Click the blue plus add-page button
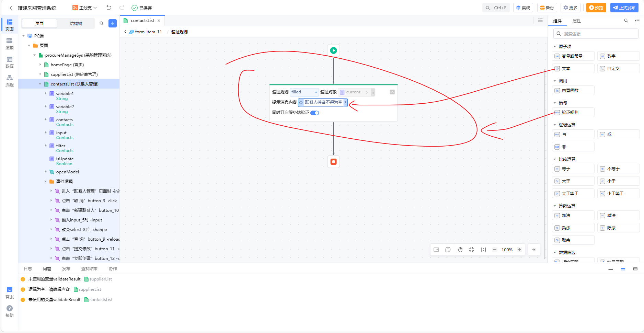 (x=113, y=23)
